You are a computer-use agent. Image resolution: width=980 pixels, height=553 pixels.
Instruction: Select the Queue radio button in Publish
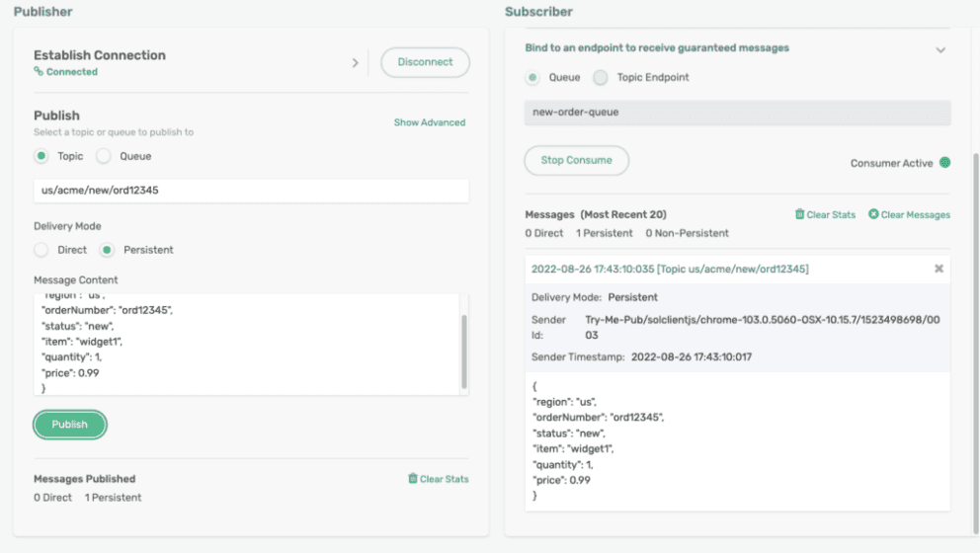(104, 156)
